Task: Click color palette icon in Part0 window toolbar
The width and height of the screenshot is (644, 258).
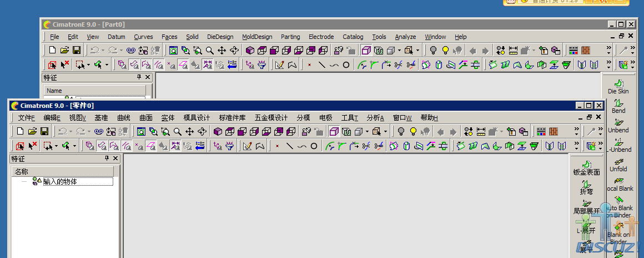Action: click(x=573, y=50)
